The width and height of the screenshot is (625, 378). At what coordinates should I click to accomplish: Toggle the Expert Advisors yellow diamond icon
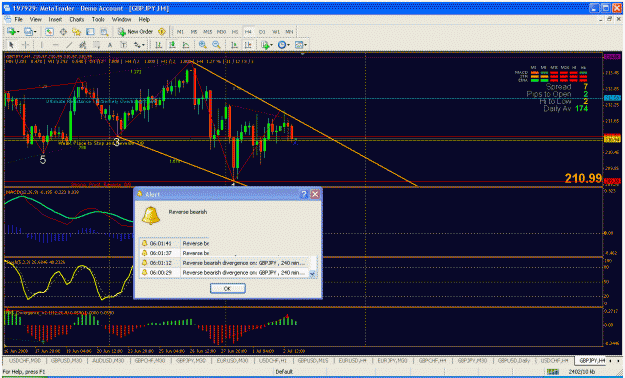(162, 32)
